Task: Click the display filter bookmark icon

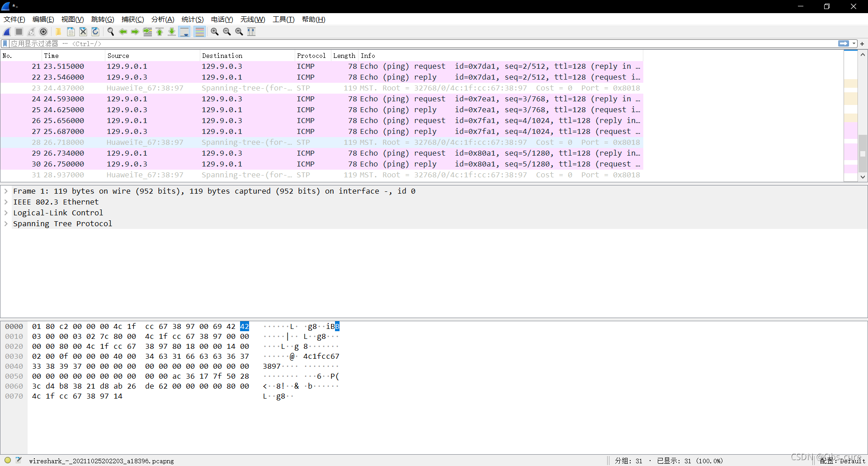Action: [x=5, y=43]
